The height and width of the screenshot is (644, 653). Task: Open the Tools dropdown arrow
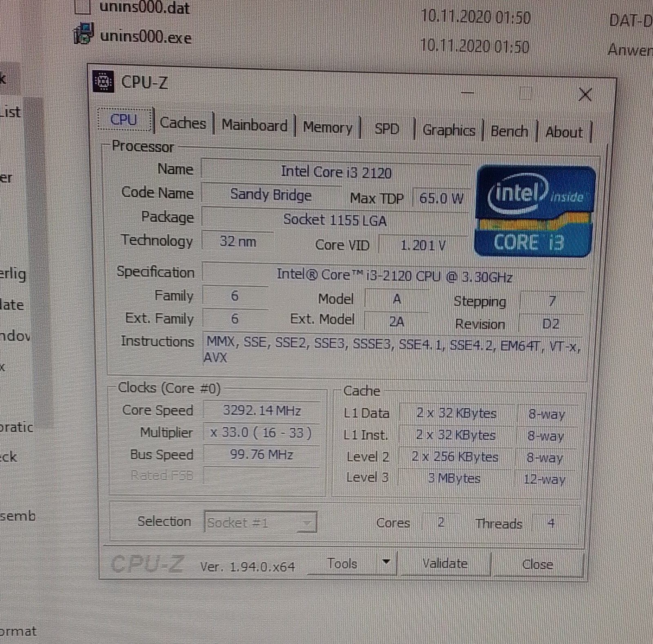pos(386,562)
